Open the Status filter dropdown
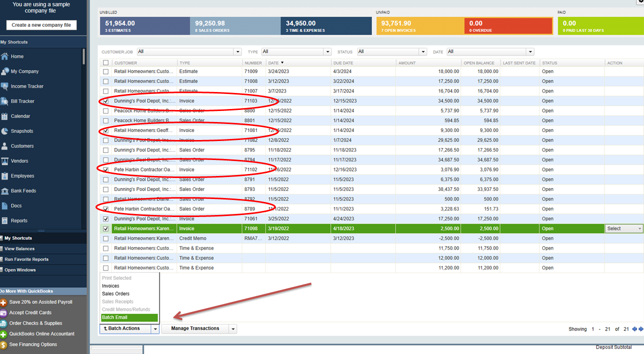The image size is (644, 354). [423, 51]
